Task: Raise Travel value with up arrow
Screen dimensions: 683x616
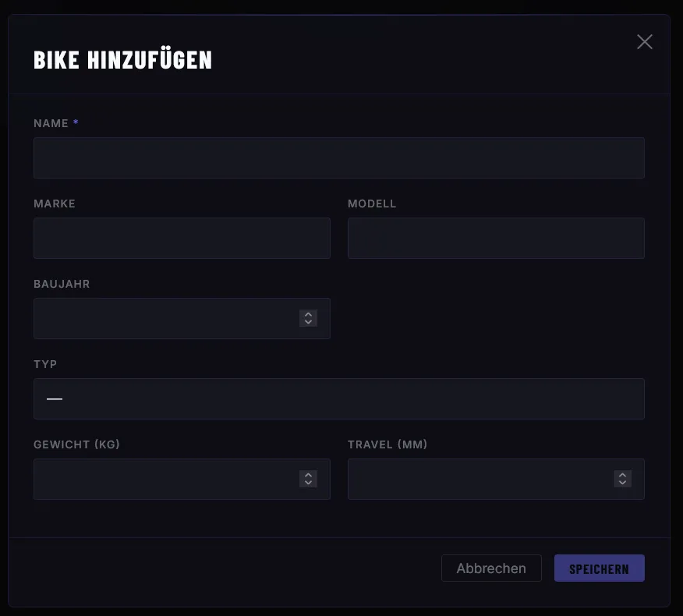Action: [x=622, y=475]
